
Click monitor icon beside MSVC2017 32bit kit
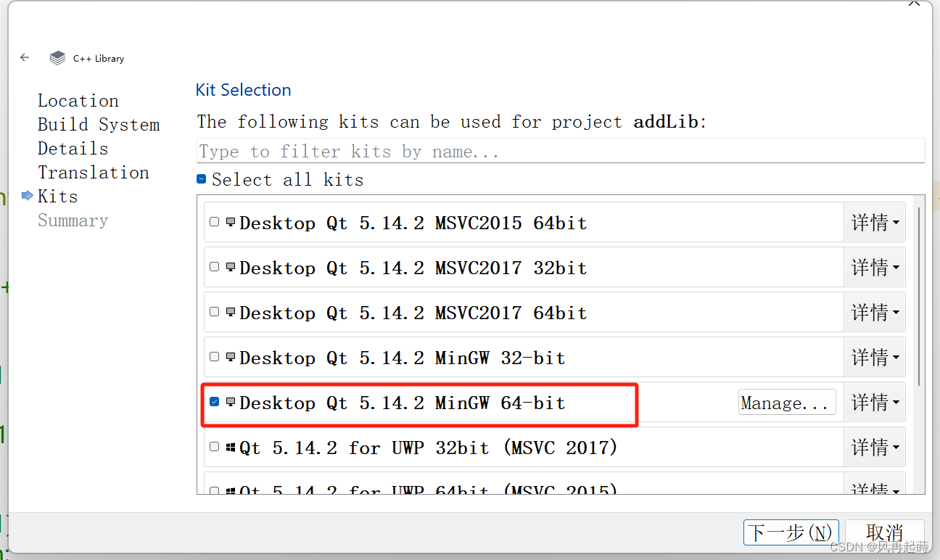231,267
